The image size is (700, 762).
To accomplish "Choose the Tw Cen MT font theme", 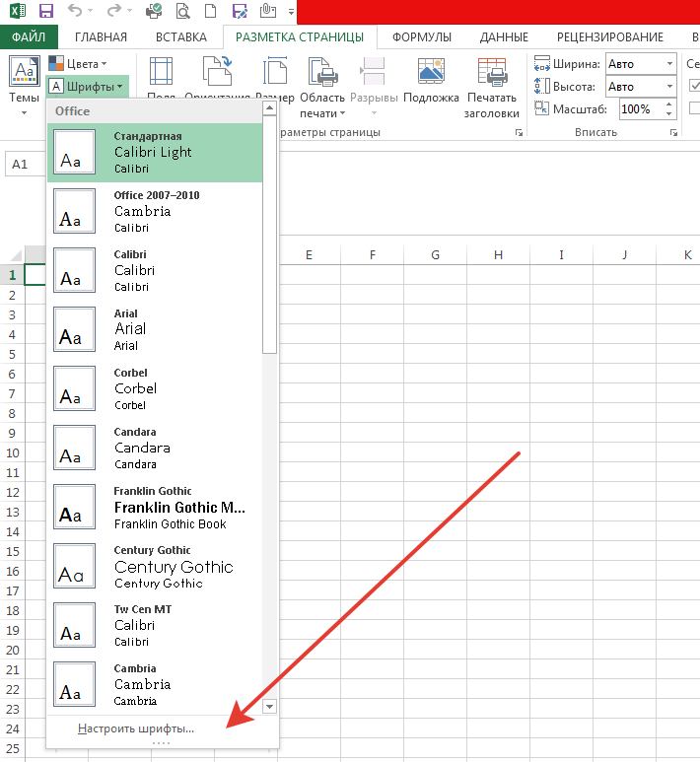I will [x=155, y=625].
